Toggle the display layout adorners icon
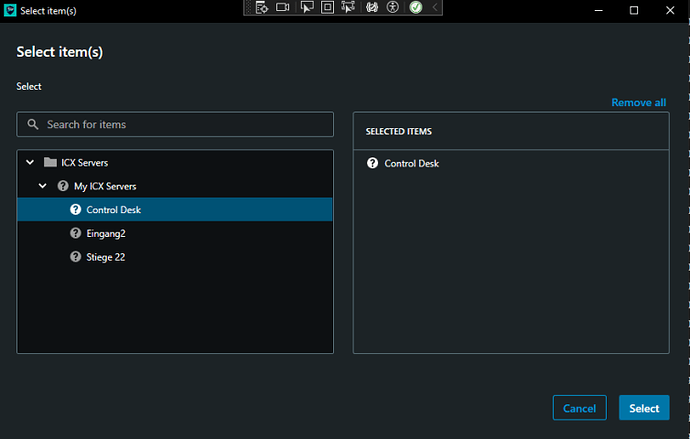 327,8
